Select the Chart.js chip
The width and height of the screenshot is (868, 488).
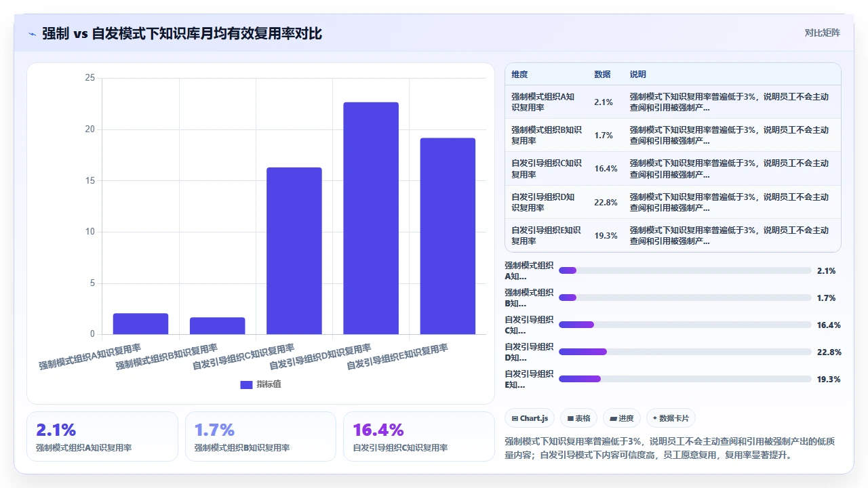[530, 418]
